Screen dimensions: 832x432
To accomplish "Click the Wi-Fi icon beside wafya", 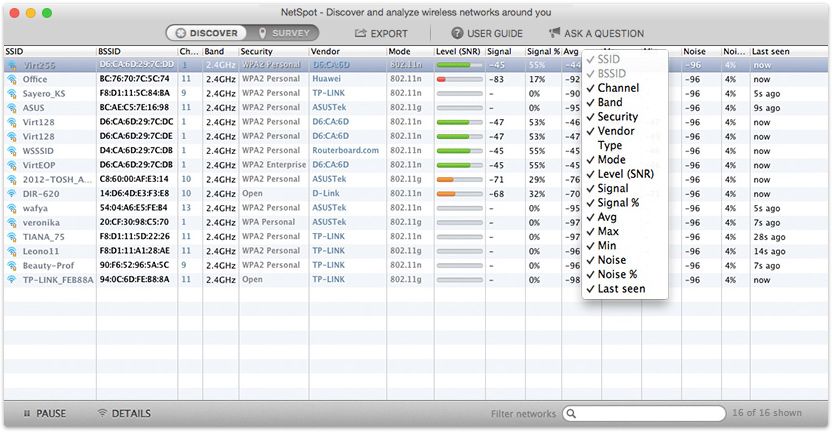I will 12,208.
